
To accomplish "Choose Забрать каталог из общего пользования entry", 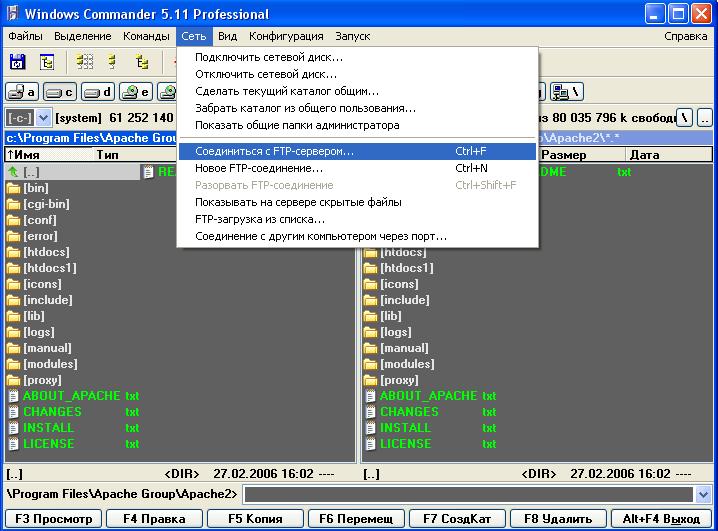I will click(x=357, y=108).
